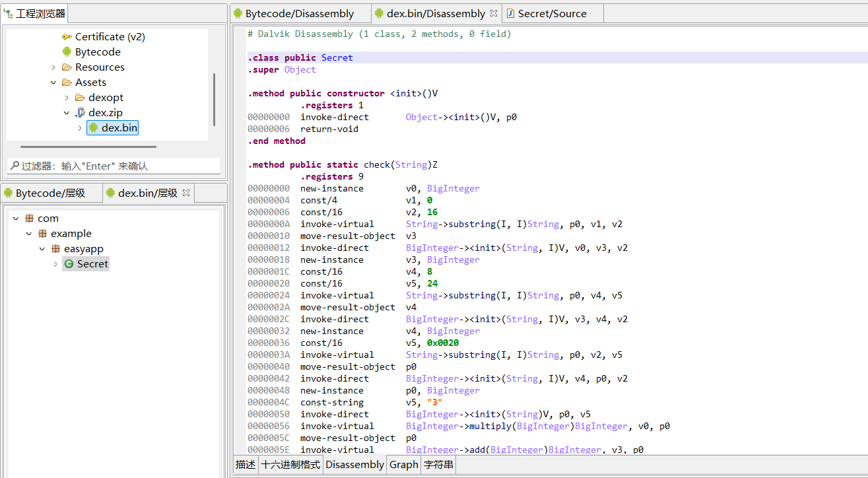The height and width of the screenshot is (478, 868).
Task: Click the Certificate (v2) key icon
Action: pos(67,37)
